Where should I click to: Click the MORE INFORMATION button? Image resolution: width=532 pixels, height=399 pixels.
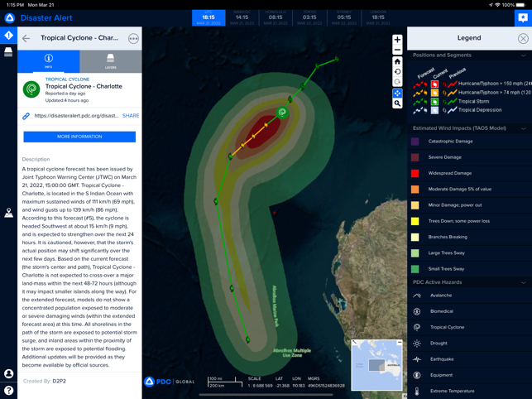click(79, 137)
